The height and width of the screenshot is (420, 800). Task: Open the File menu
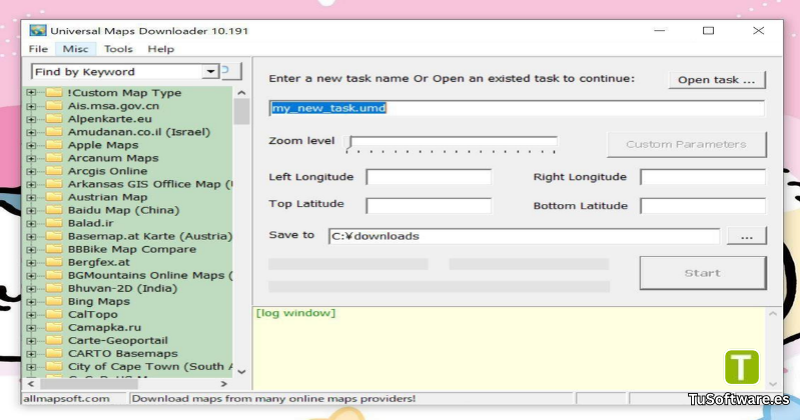[38, 49]
